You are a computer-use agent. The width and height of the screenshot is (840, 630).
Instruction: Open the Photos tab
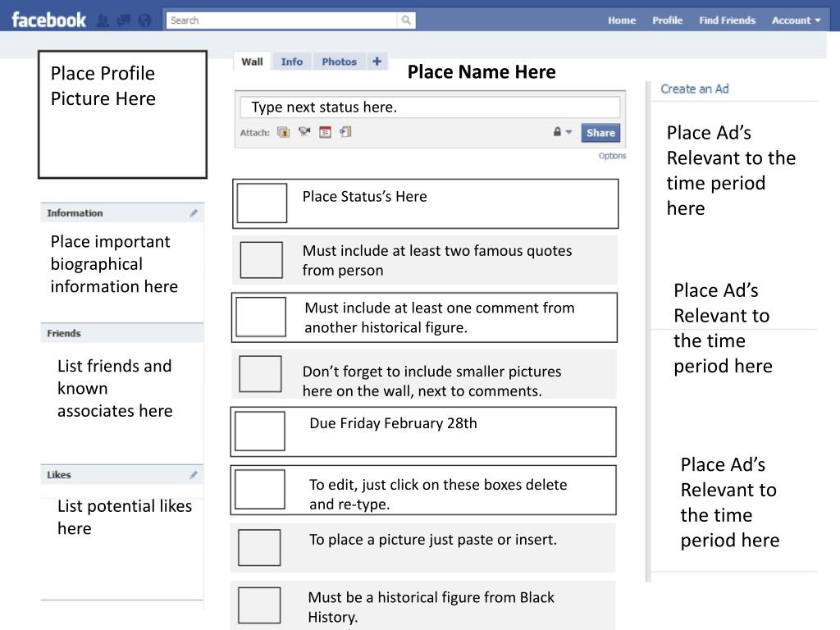[x=339, y=62]
